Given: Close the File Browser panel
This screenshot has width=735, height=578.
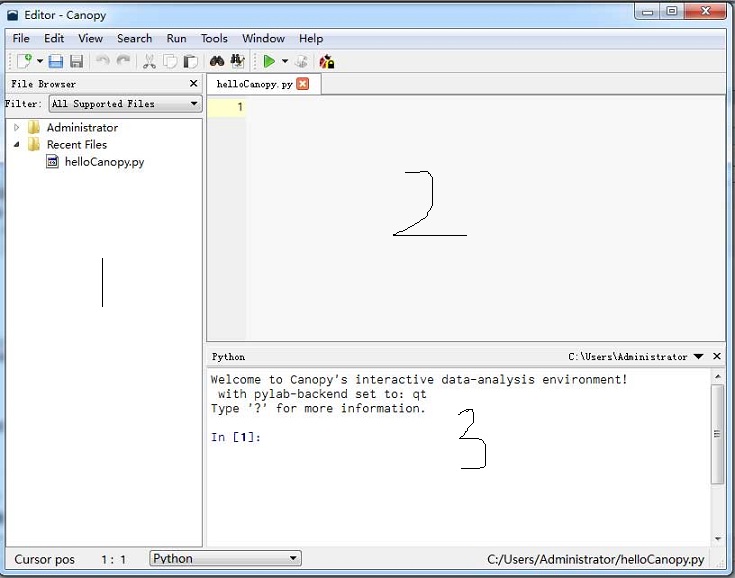Looking at the screenshot, I should click(194, 83).
